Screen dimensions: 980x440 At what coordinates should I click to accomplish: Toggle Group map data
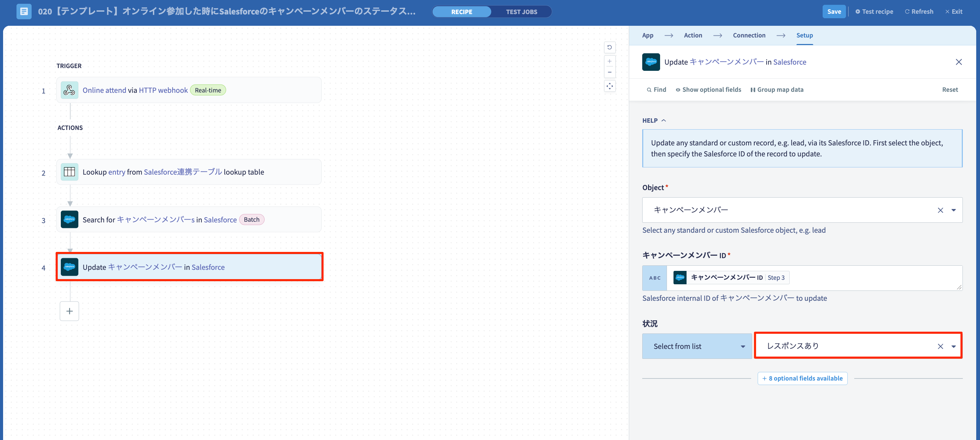(777, 90)
